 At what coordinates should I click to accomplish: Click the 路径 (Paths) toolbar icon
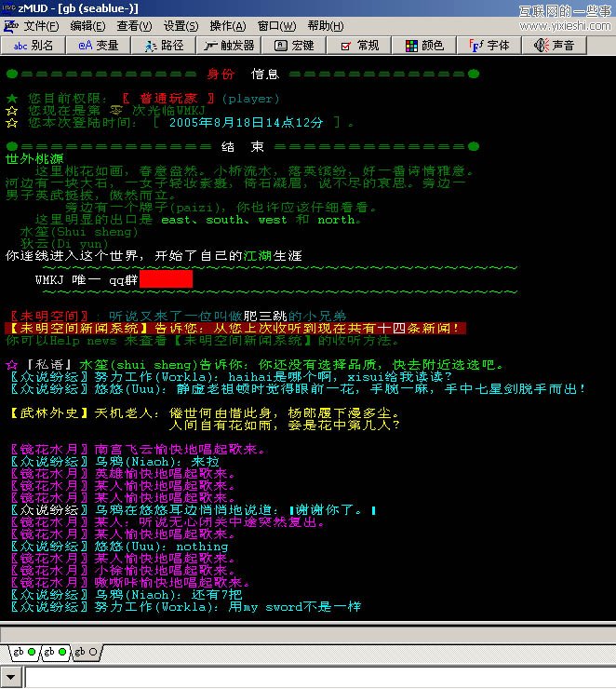[x=164, y=45]
